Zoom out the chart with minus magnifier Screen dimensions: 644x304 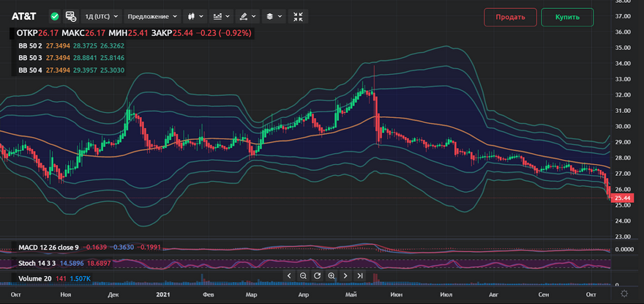[x=303, y=276]
